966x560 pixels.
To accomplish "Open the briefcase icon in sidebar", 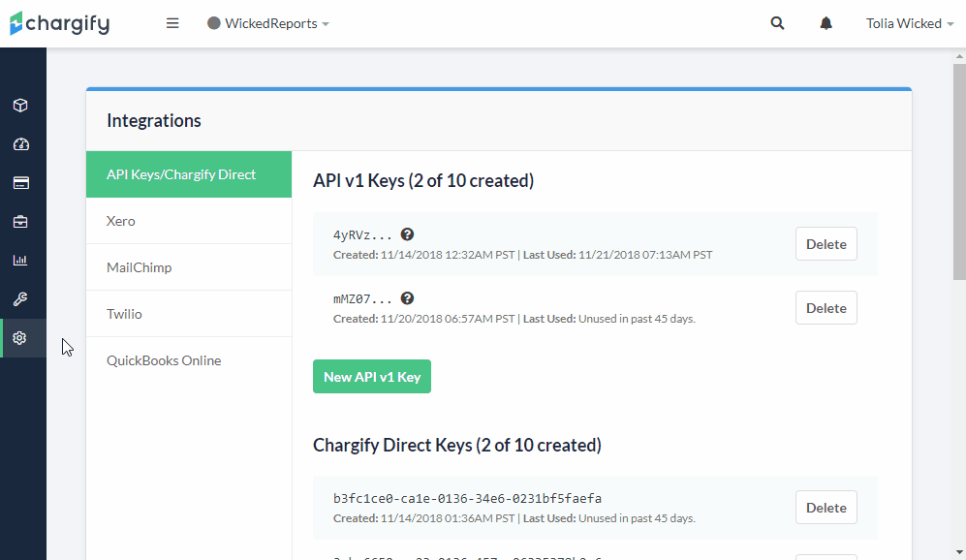I will tap(20, 222).
